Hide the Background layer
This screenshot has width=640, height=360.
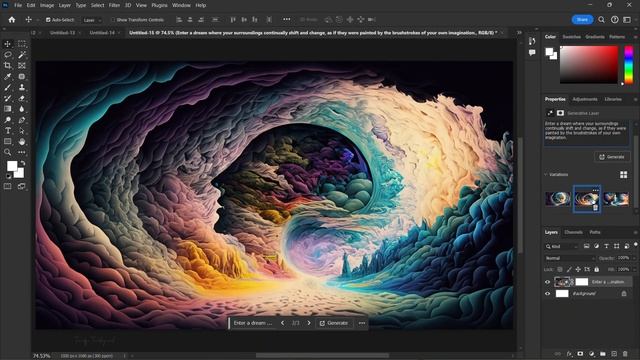click(x=548, y=293)
